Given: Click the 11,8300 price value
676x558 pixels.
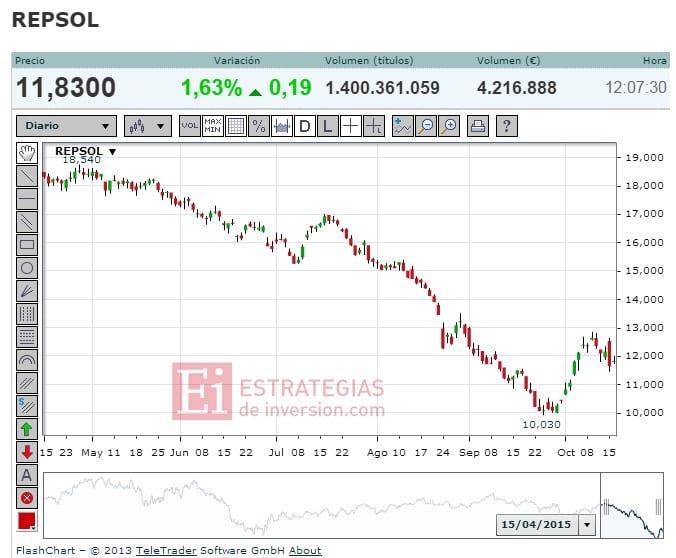Looking at the screenshot, I should (66, 88).
